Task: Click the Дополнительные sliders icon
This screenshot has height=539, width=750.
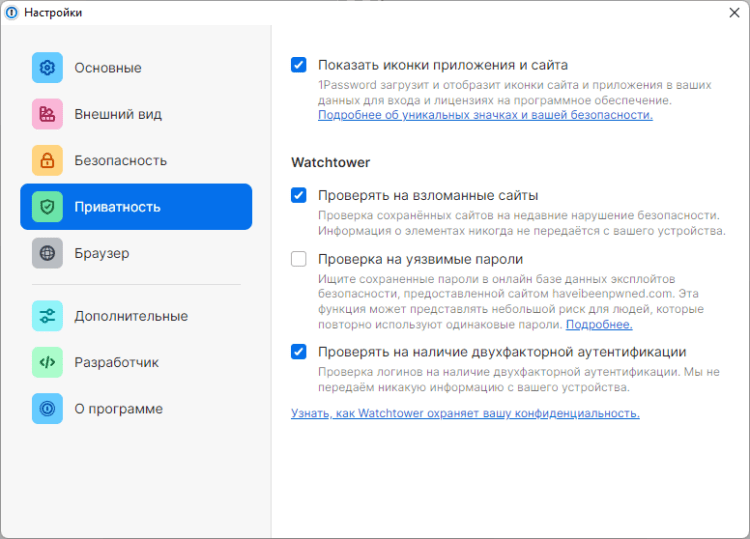Action: click(47, 316)
